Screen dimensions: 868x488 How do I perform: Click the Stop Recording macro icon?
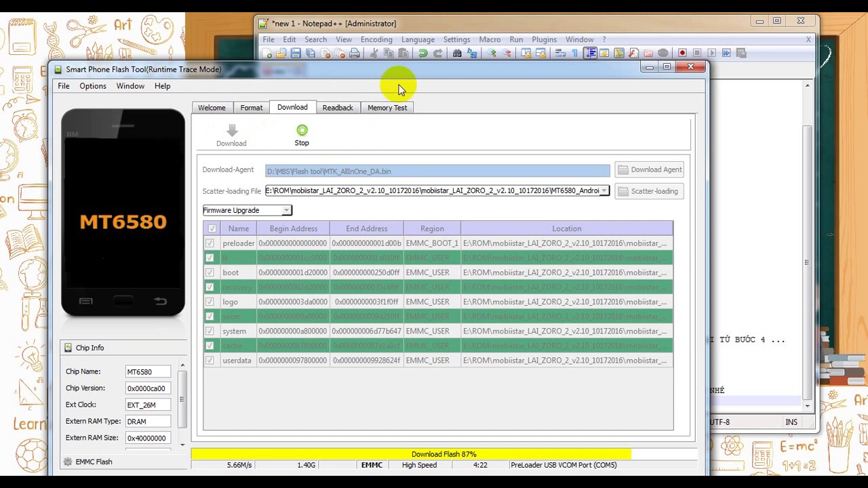tap(696, 53)
